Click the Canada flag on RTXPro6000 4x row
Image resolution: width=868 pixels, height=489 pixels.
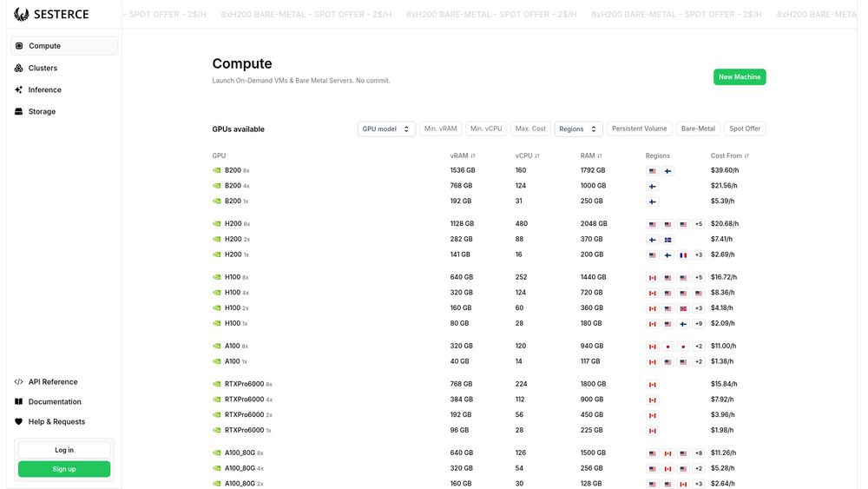click(x=653, y=400)
